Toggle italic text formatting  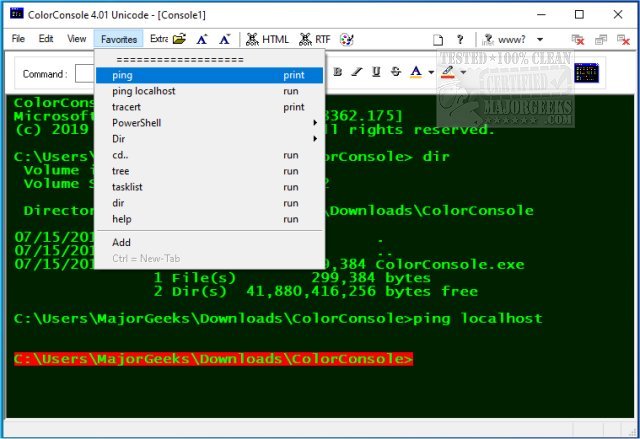click(x=357, y=72)
